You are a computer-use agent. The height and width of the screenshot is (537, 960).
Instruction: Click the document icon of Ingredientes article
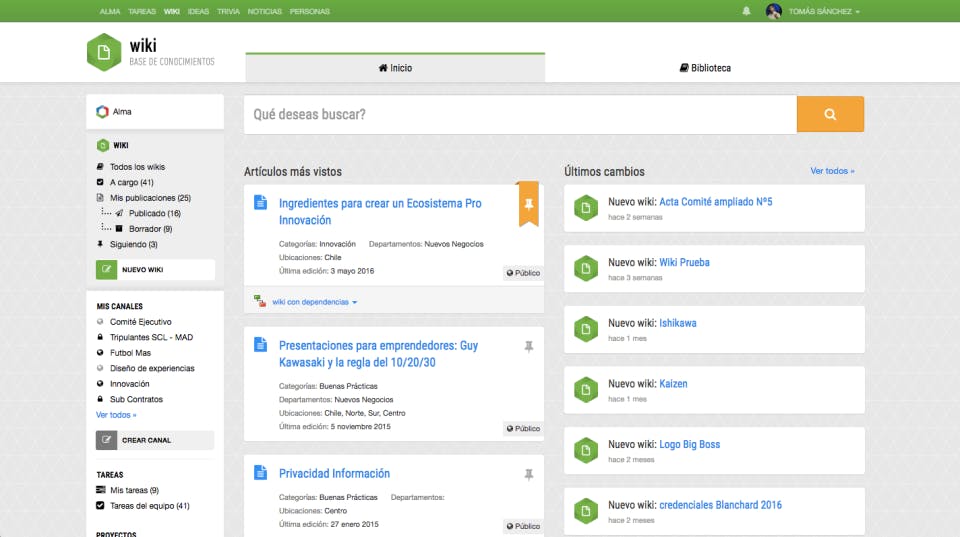click(260, 202)
